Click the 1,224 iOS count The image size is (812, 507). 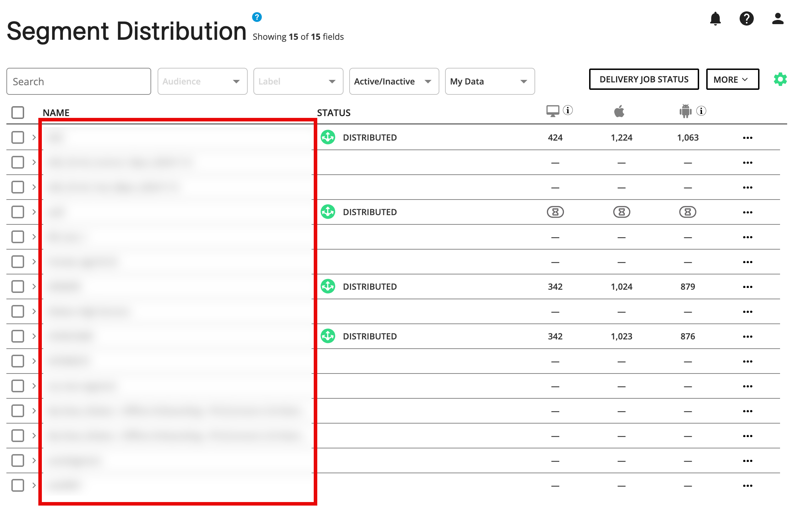[621, 138]
